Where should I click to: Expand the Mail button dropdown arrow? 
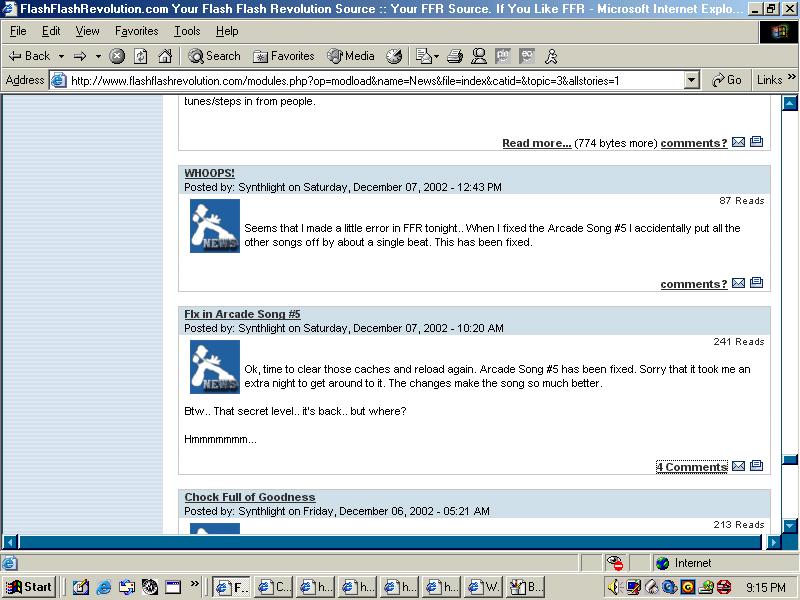[437, 56]
